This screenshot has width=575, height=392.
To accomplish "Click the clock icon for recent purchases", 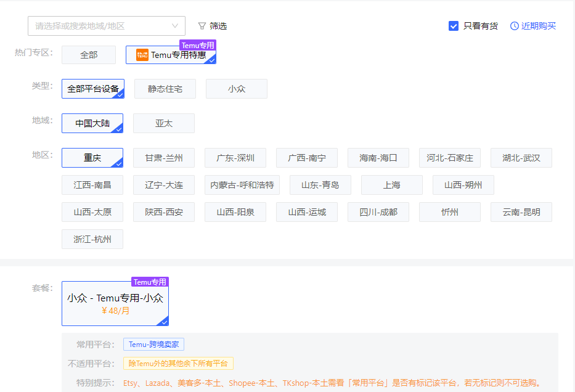I will coord(515,26).
